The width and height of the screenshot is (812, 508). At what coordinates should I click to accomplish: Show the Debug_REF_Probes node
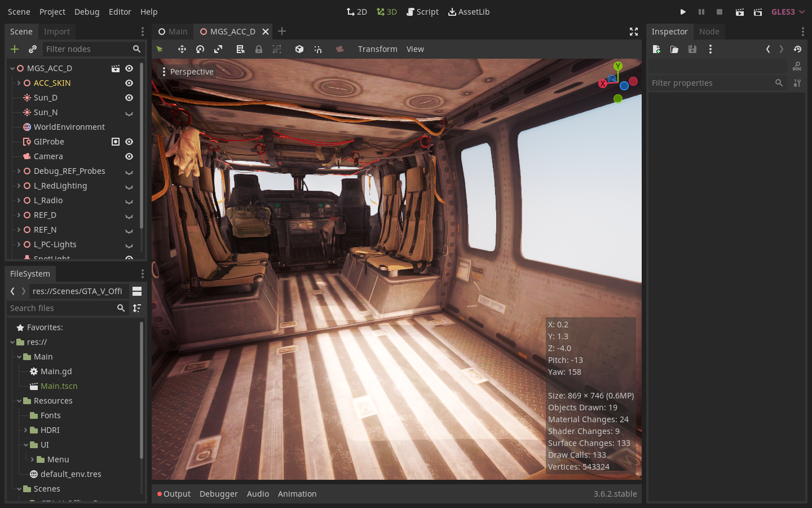pos(129,172)
